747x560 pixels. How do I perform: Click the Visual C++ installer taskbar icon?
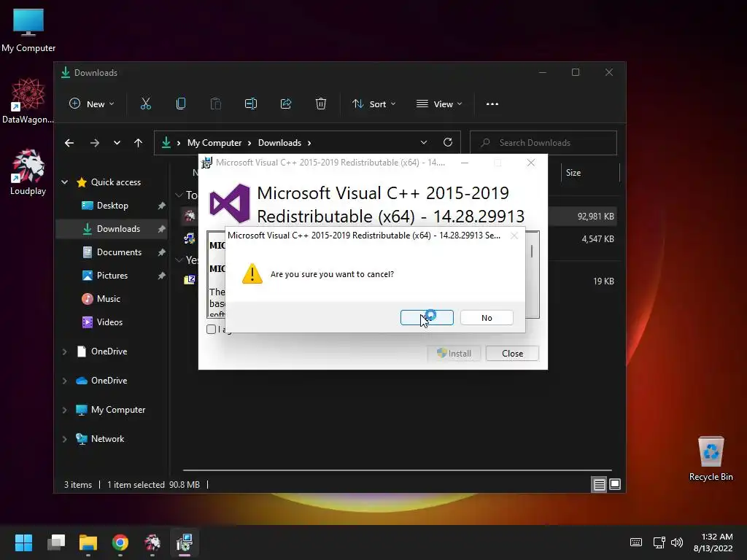pyautogui.click(x=185, y=542)
